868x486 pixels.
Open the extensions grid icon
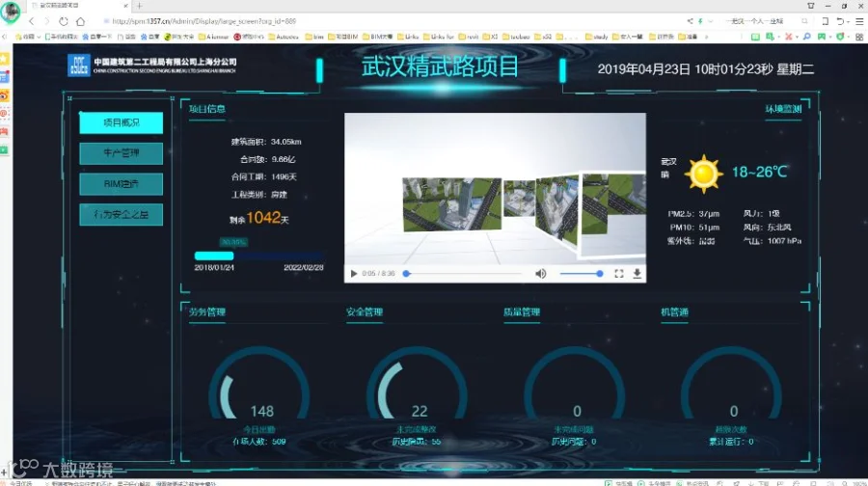tap(859, 37)
